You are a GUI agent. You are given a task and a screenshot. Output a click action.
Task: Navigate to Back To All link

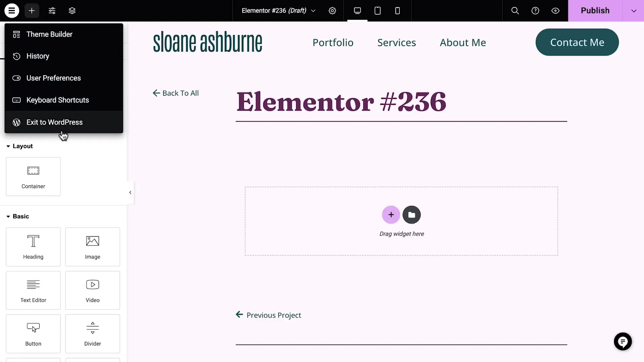176,93
